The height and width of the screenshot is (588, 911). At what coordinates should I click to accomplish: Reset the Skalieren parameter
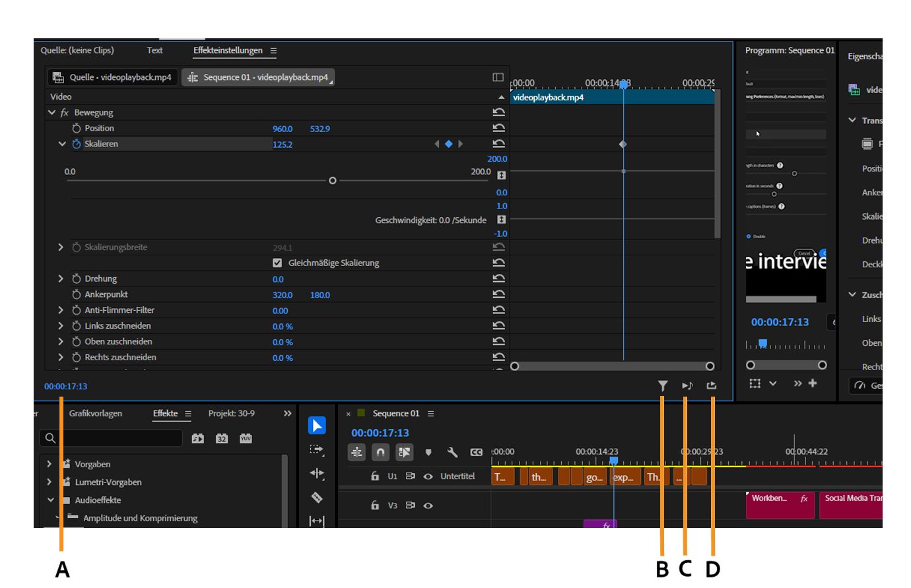(x=499, y=144)
